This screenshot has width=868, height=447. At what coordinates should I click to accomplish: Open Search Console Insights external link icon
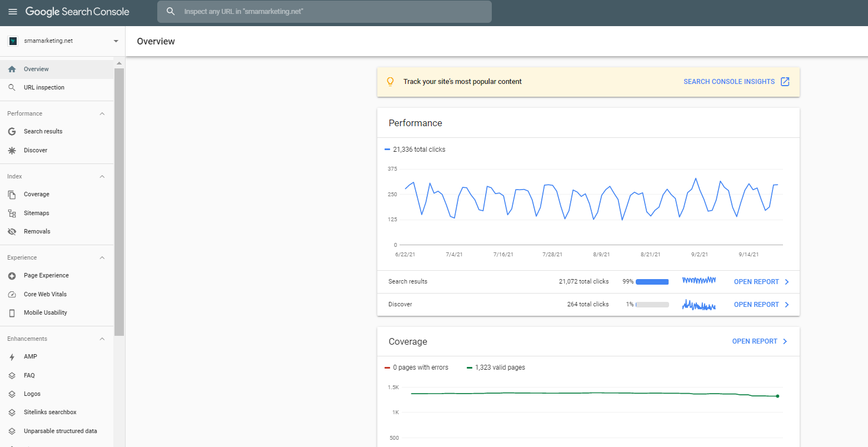click(785, 82)
